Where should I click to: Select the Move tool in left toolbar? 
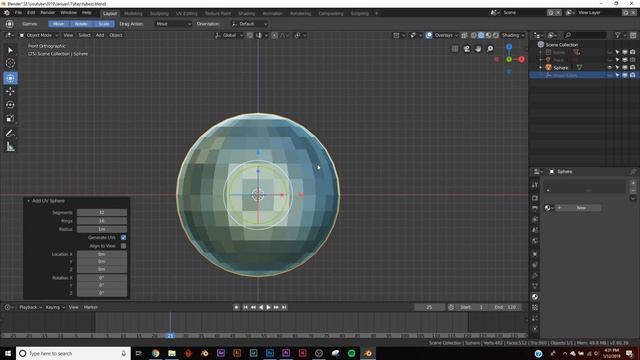click(10, 91)
